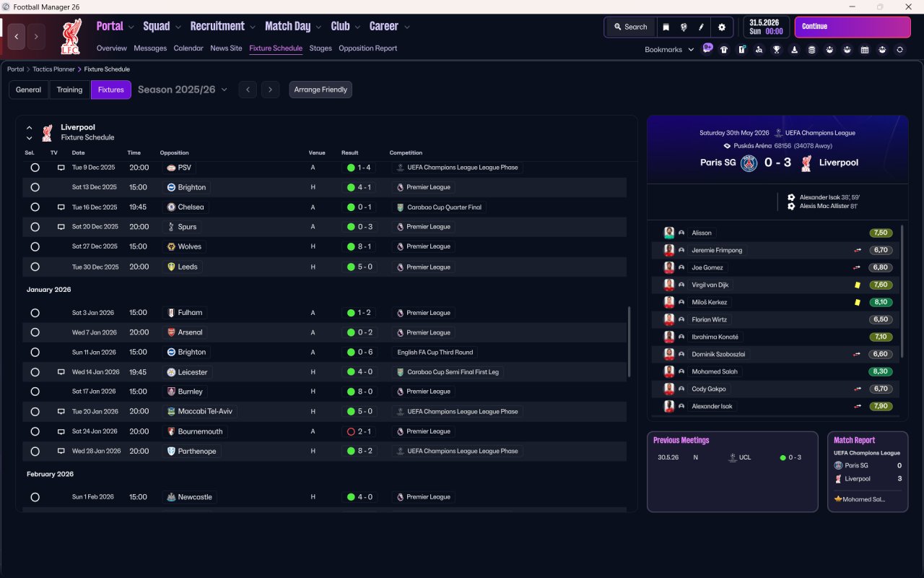924x578 pixels.
Task: Click the calendar grid bookmark icon
Action: click(865, 50)
